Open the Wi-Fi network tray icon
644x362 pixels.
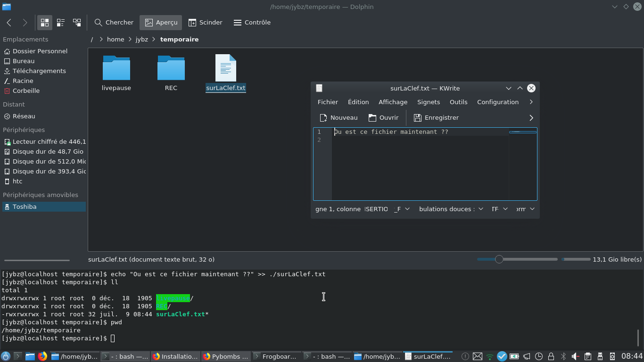coord(490,356)
